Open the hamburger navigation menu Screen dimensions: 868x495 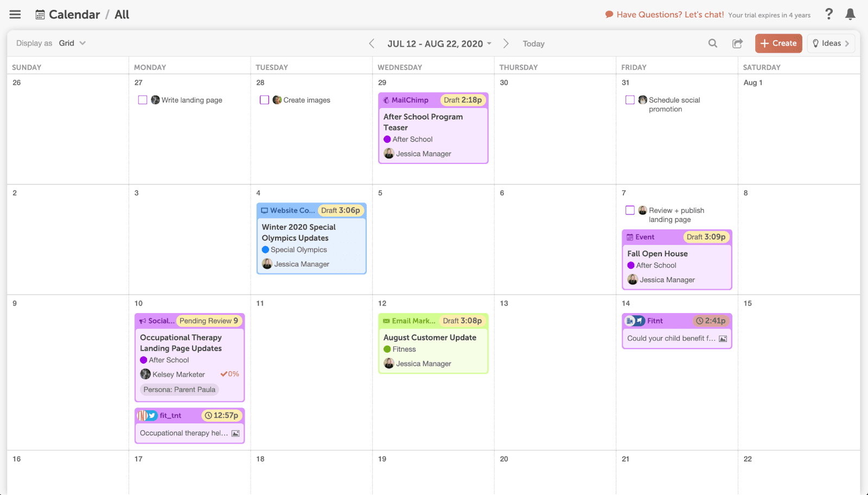tap(15, 14)
